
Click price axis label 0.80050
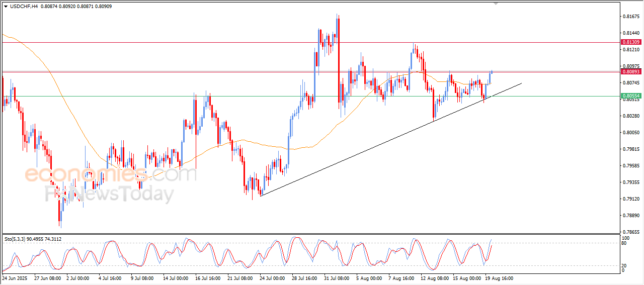tap(631, 133)
